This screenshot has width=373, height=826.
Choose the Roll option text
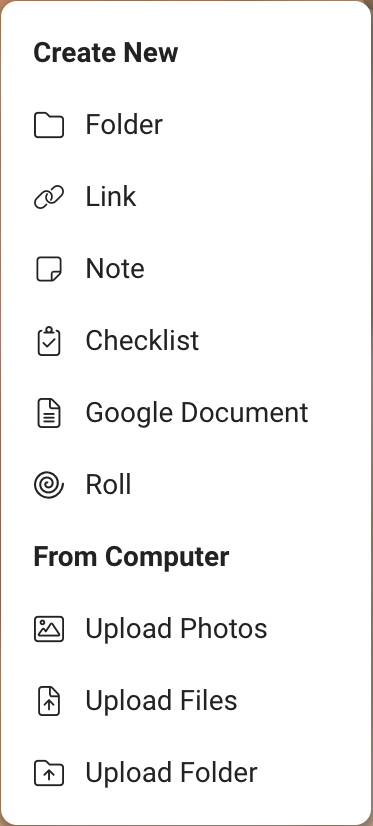coord(109,484)
